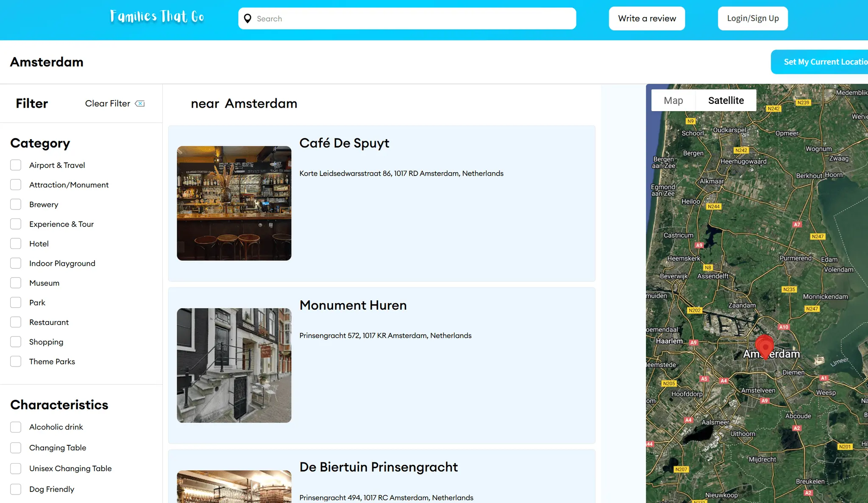Click the Heerhugowaard label on the map
The image size is (868, 503).
[743, 161]
